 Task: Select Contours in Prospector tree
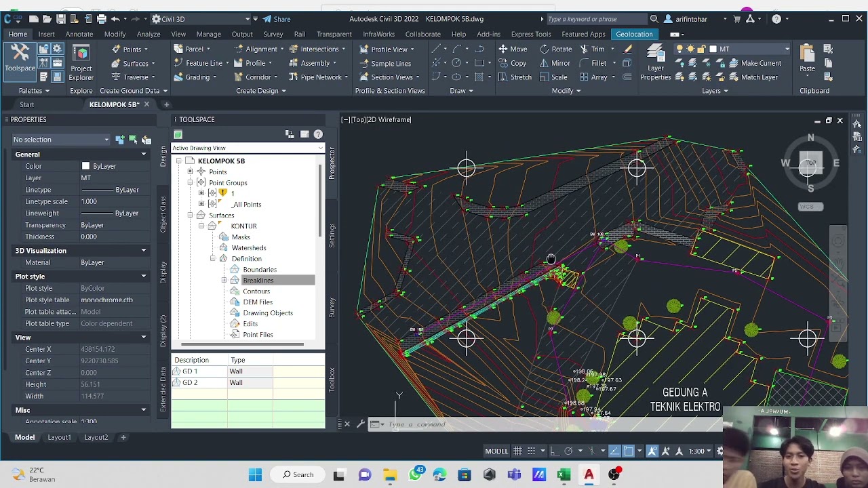pos(256,291)
